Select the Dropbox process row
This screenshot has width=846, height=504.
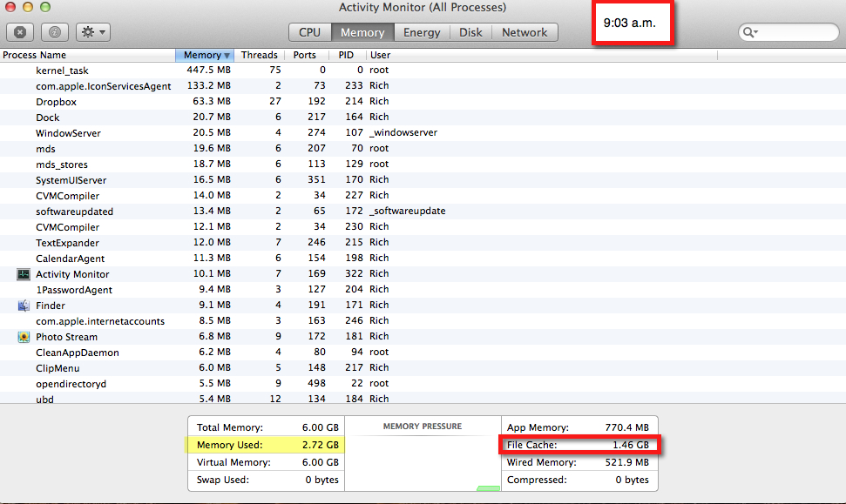pos(423,101)
